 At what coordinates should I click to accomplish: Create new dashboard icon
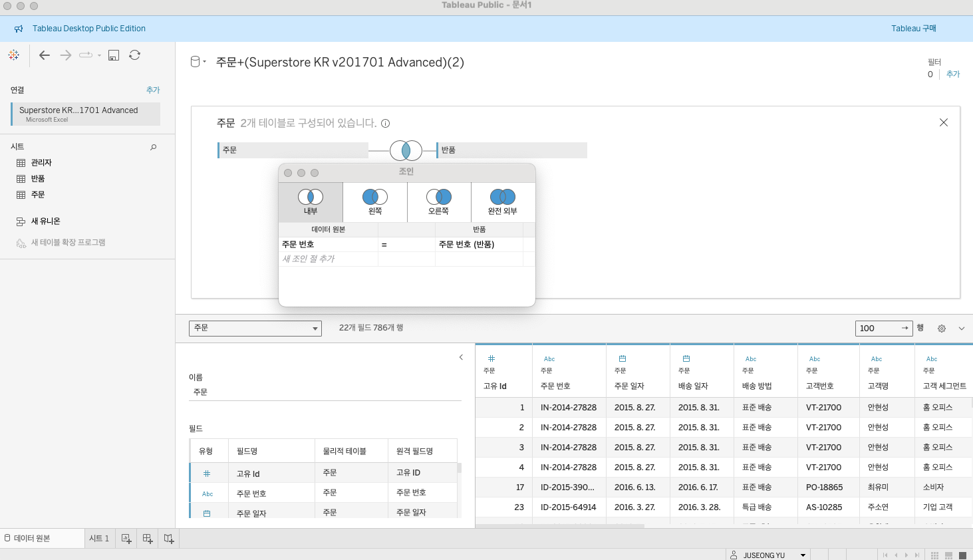148,539
